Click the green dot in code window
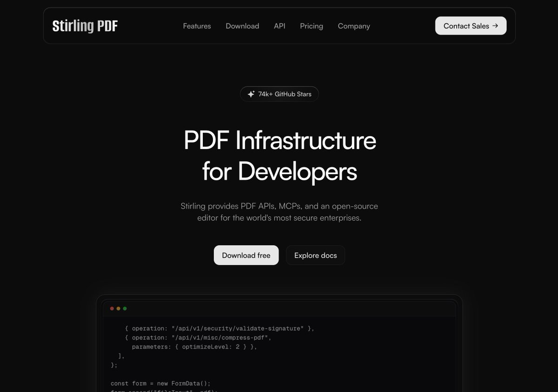 click(x=125, y=308)
